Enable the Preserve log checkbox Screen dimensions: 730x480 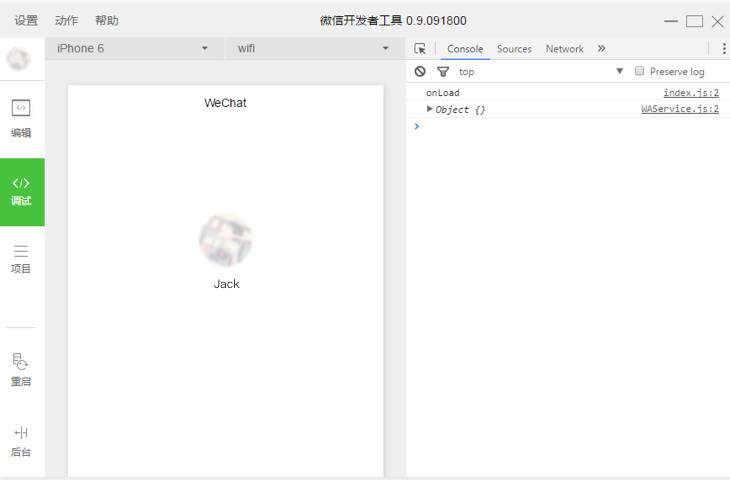click(x=640, y=71)
